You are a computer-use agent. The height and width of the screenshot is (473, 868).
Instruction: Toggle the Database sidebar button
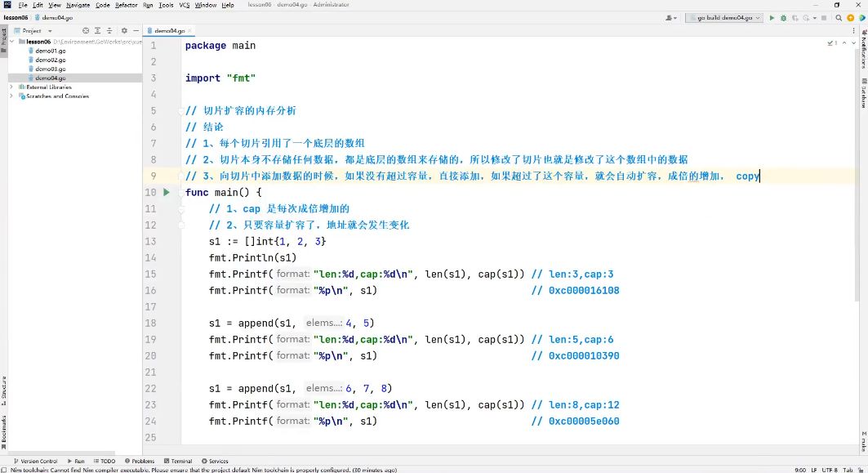click(864, 93)
